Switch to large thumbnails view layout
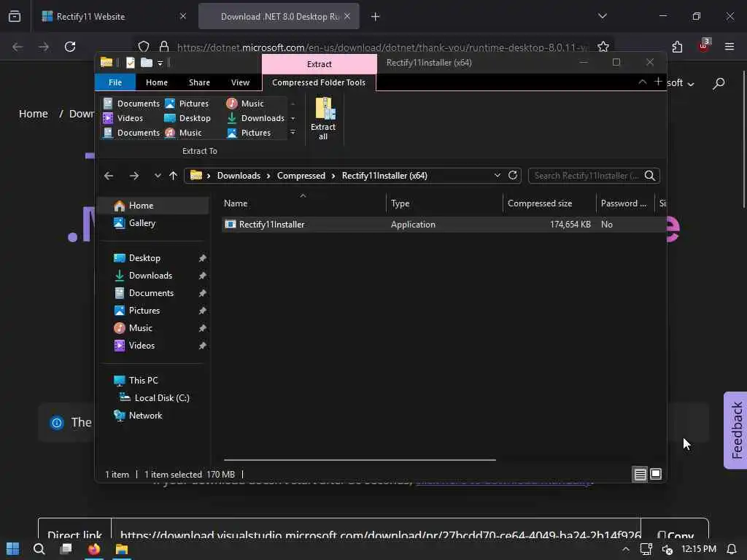The image size is (747, 560). 656,474
